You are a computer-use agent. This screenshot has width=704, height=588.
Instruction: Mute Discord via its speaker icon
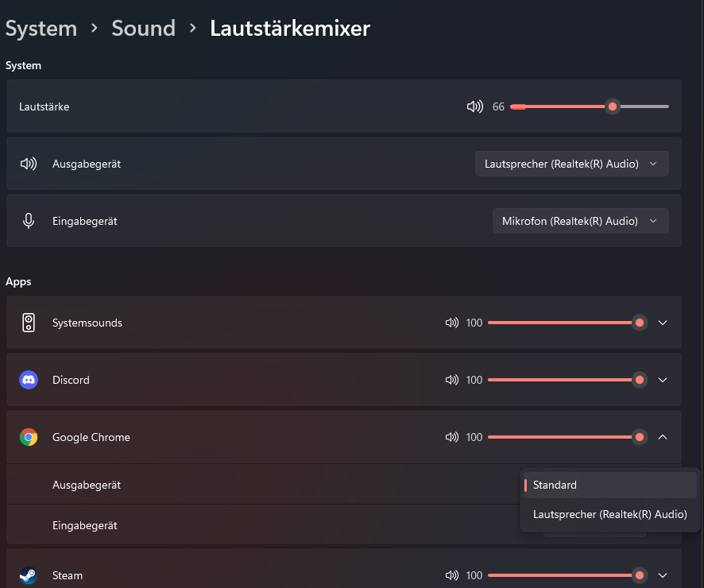452,380
